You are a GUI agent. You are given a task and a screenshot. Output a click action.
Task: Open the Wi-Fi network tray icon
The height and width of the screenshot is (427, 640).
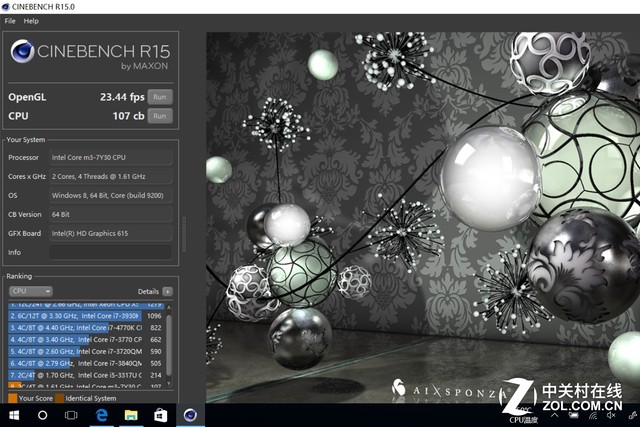coord(593,416)
